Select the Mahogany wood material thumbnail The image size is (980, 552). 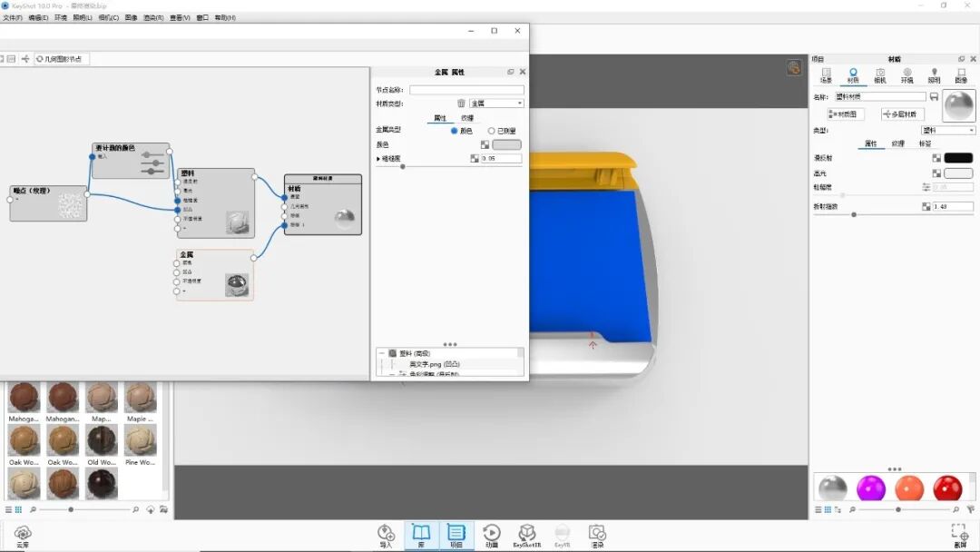coord(23,397)
